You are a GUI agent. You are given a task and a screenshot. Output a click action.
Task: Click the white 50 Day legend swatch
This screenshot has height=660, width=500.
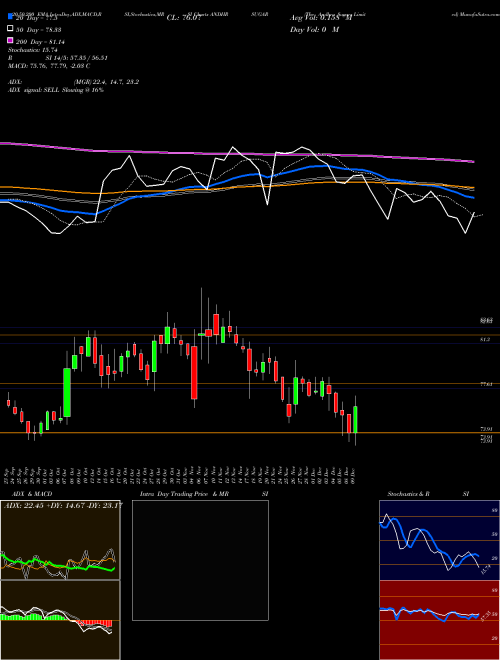click(11, 29)
